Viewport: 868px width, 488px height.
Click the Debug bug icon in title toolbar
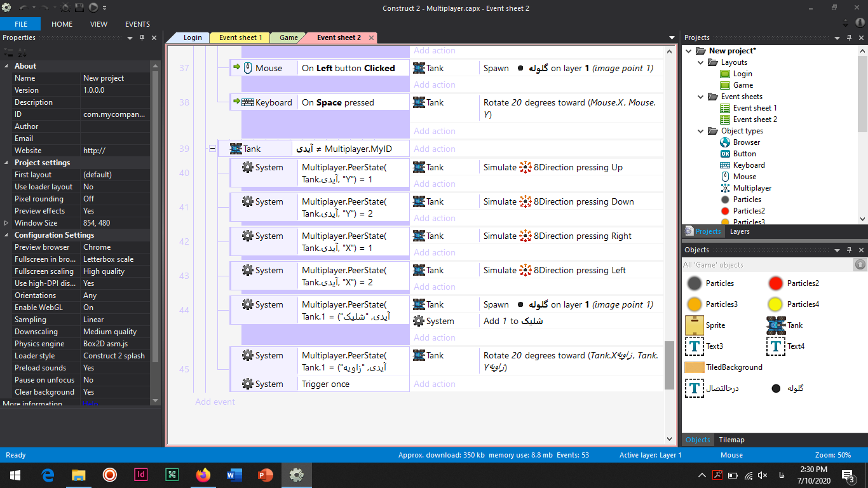coord(65,8)
